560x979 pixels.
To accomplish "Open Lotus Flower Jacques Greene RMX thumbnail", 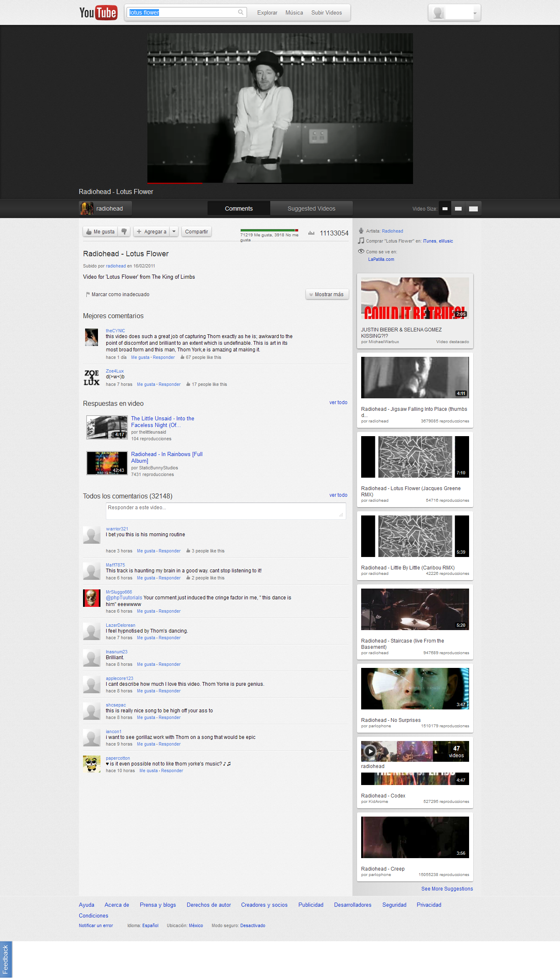I will click(415, 456).
